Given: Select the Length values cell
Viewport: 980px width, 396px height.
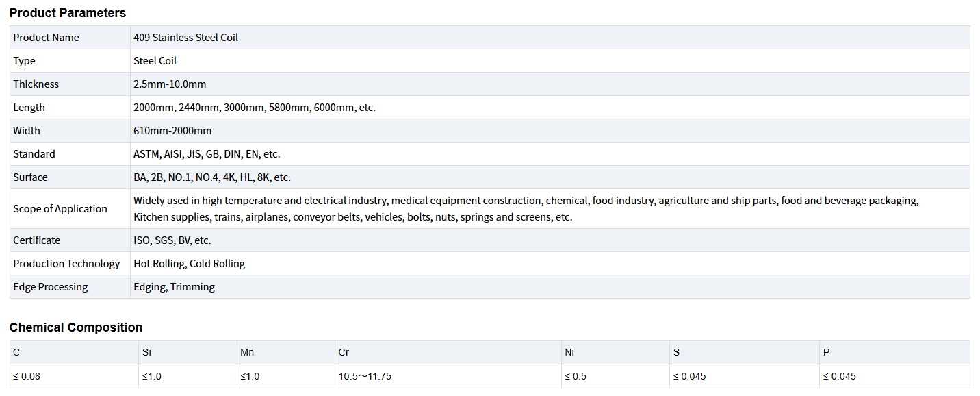Looking at the screenshot, I should (x=255, y=108).
